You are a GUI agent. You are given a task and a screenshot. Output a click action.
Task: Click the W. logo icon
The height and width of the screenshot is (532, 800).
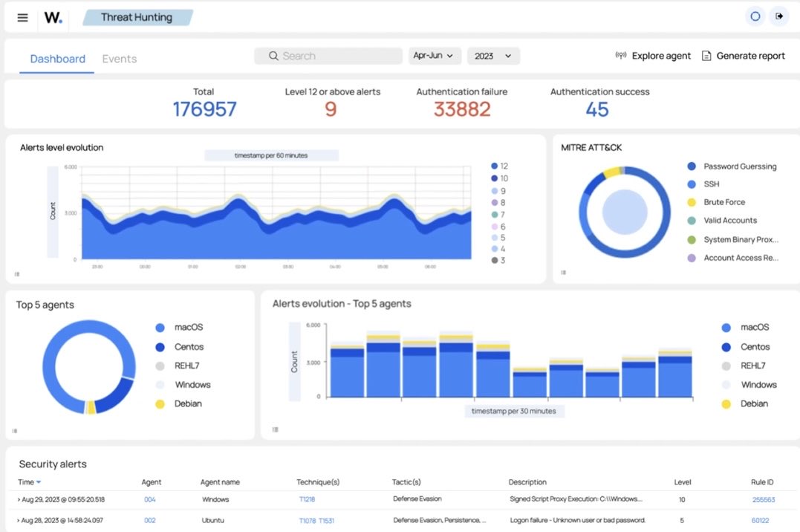[x=53, y=18]
